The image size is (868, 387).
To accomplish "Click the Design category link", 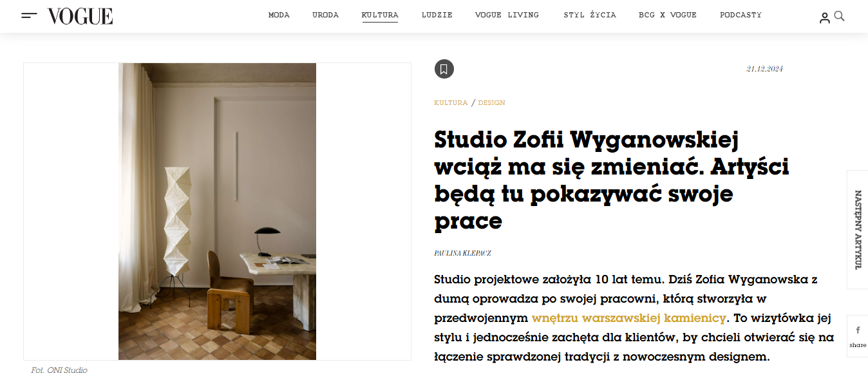I will pyautogui.click(x=491, y=103).
